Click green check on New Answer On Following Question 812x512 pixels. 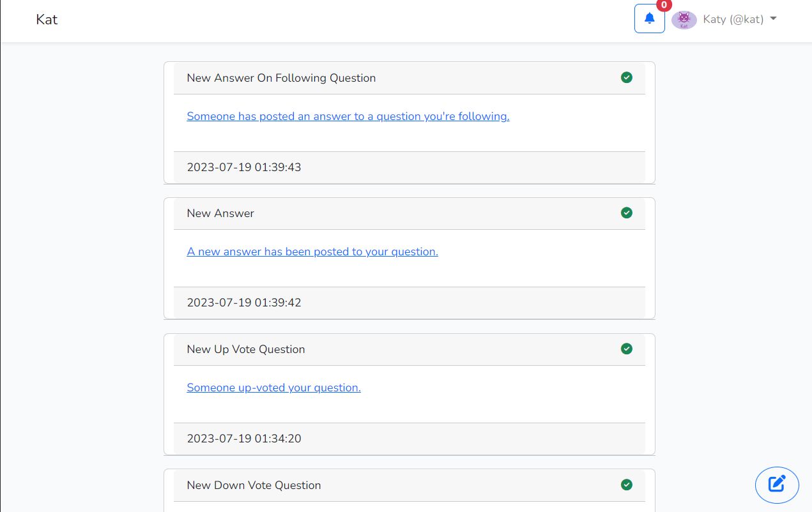pos(627,77)
